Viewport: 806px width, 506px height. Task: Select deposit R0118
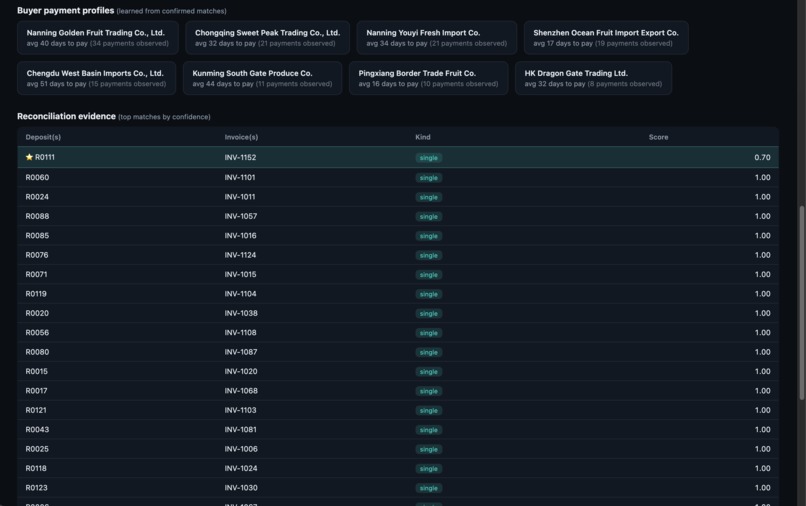(36, 468)
